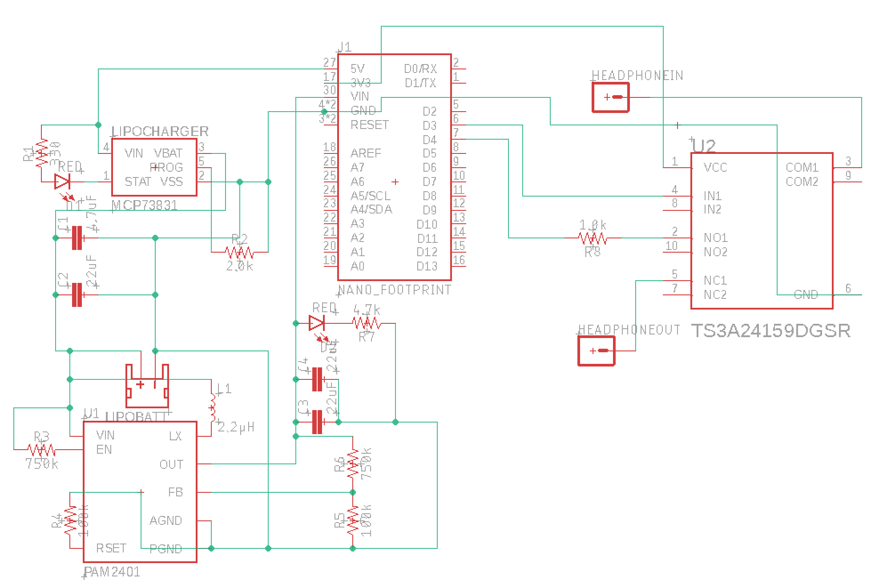879x588 pixels.
Task: Click the PAM2401 part value text
Action: [x=112, y=572]
